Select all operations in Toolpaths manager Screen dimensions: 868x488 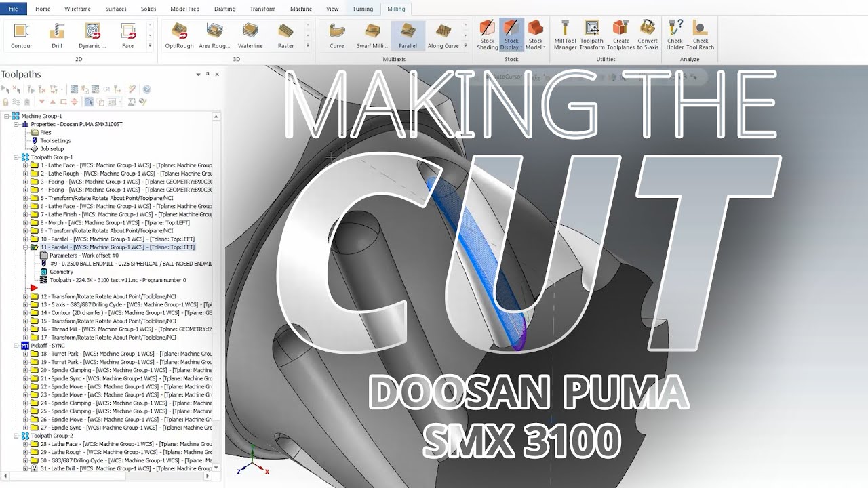point(5,89)
